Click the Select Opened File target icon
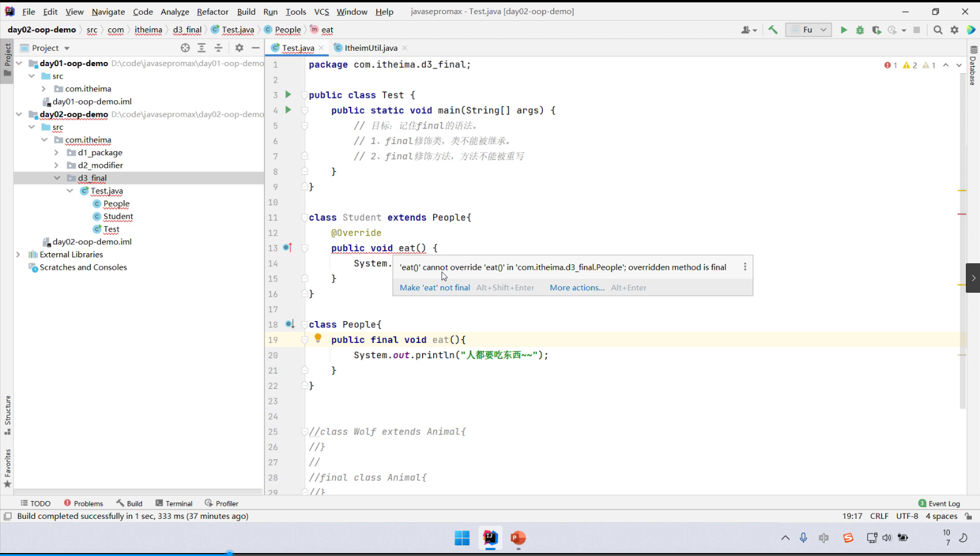980x556 pixels. 185,48
